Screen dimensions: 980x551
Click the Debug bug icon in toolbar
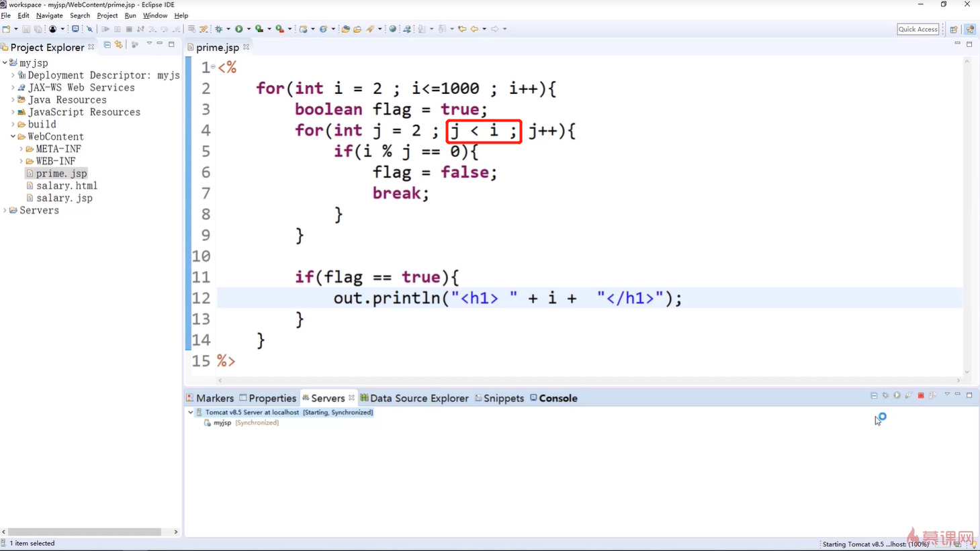218,29
